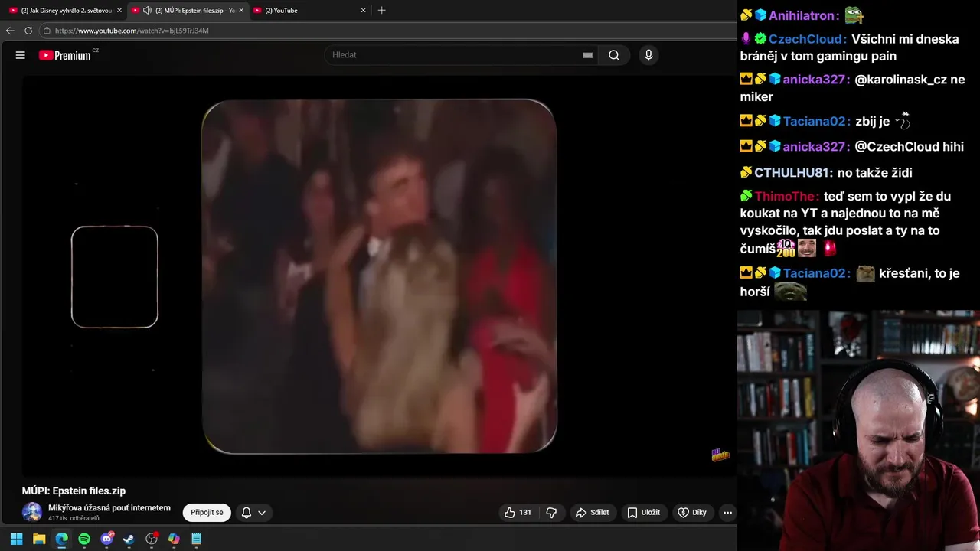Open Spotify from the taskbar
Viewport: 980px width, 551px height.
[x=84, y=539]
